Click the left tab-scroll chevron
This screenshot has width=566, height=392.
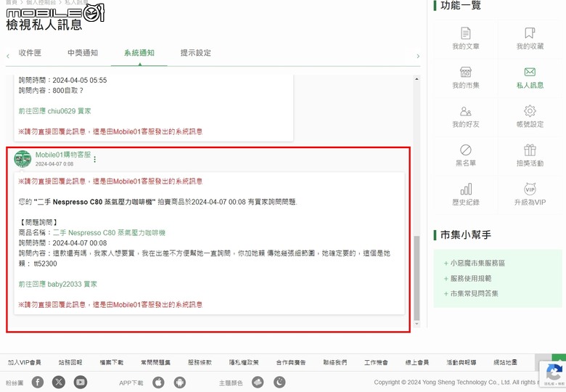[x=8, y=57]
